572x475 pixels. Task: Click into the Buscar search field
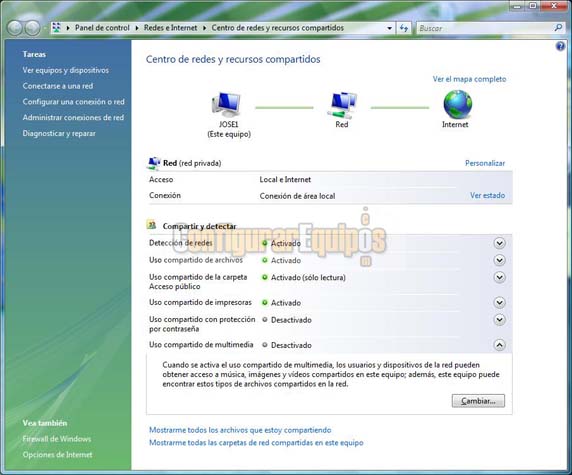pos(484,28)
